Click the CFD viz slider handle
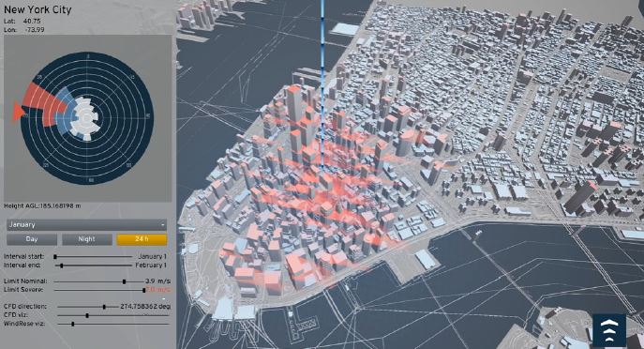 coord(87,316)
